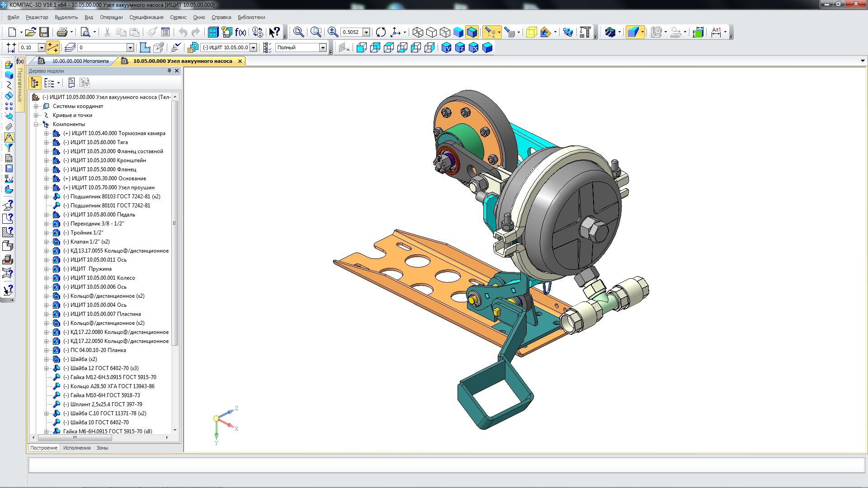This screenshot has width=868, height=488.
Task: Switch to the 10.00.00.000 Мотопомпа tab
Action: (80, 61)
